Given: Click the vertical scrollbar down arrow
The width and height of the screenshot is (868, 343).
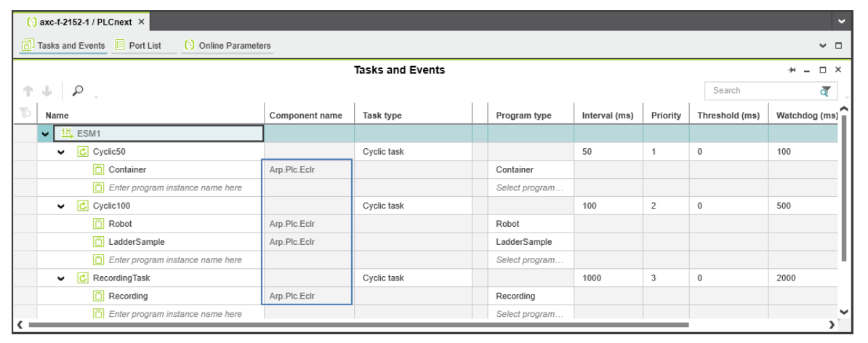Looking at the screenshot, I should coord(843,312).
